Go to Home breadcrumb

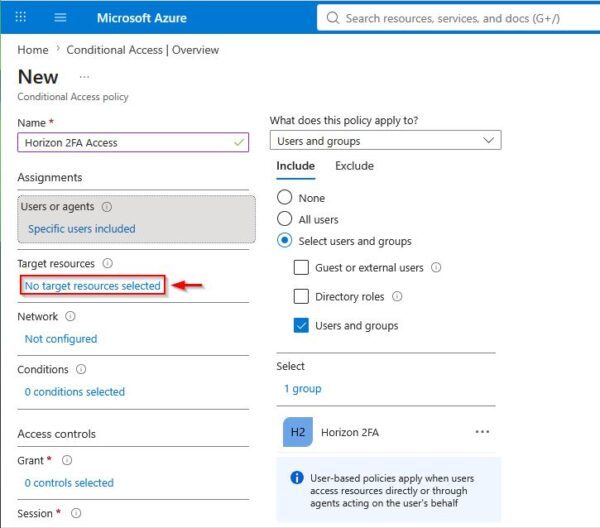(x=33, y=50)
